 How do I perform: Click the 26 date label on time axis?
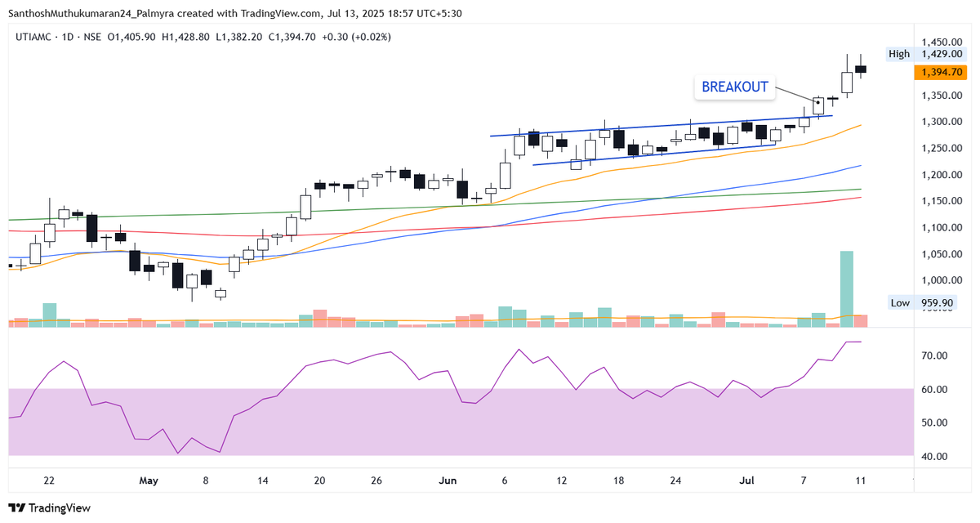tap(377, 481)
